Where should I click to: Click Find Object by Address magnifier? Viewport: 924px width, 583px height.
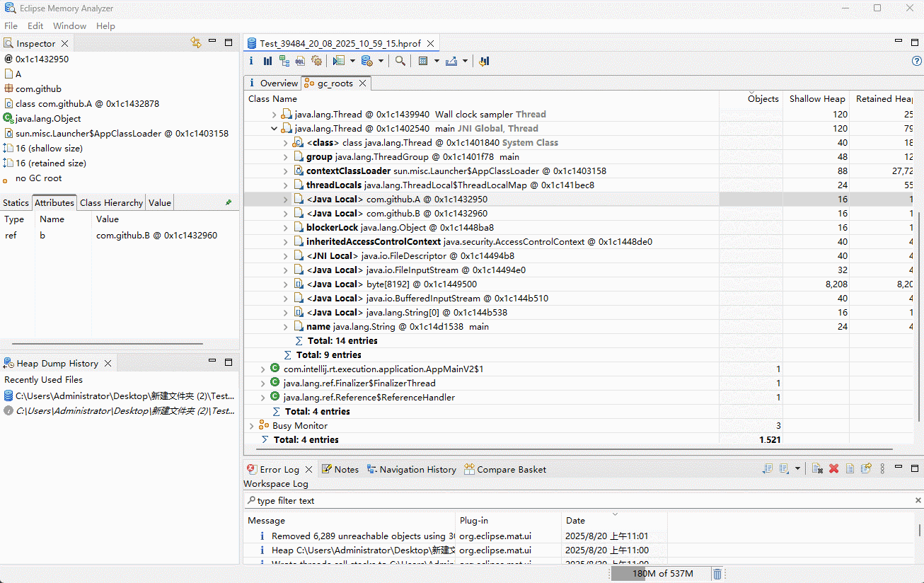click(400, 61)
